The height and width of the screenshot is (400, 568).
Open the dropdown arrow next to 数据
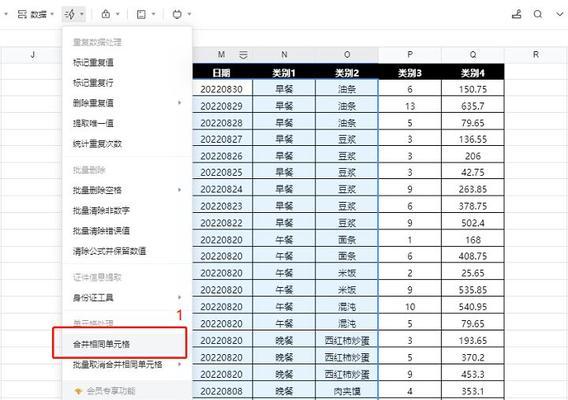[52, 14]
